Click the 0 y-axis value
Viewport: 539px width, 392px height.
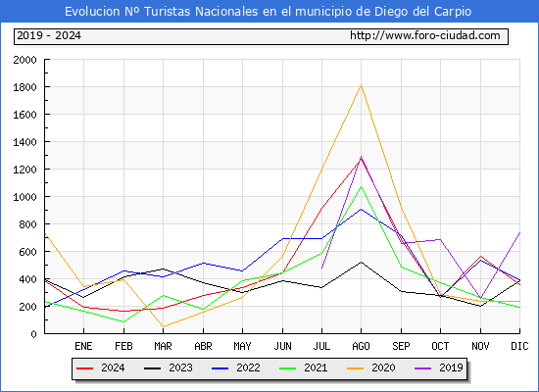point(33,334)
